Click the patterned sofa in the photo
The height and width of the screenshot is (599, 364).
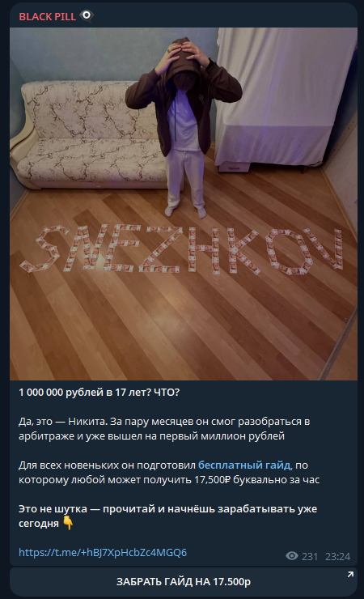point(89,134)
